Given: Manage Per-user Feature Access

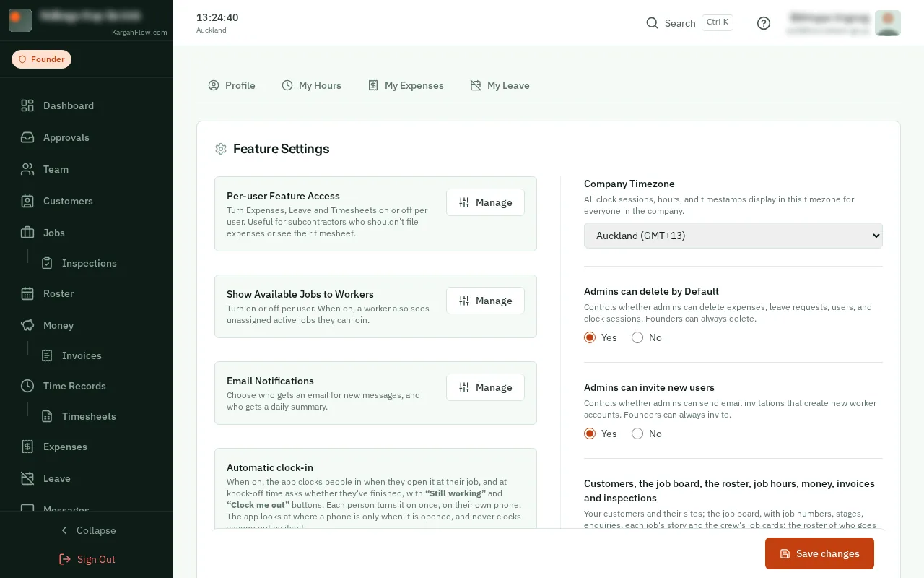Looking at the screenshot, I should point(485,202).
